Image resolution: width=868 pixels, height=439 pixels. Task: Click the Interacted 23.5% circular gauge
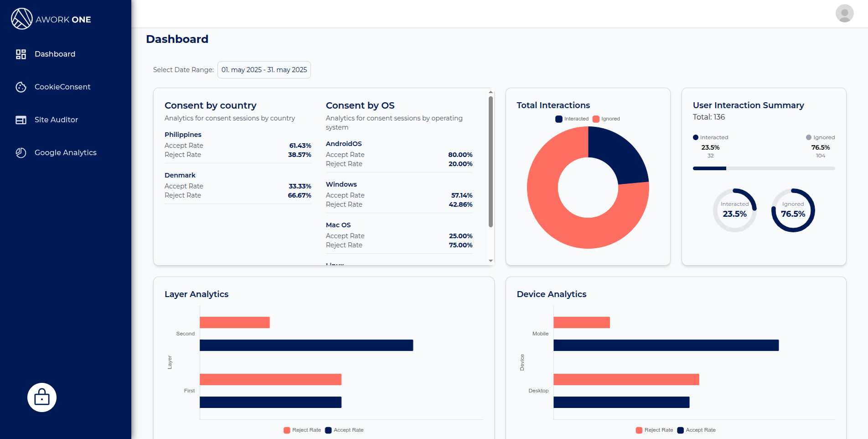735,210
